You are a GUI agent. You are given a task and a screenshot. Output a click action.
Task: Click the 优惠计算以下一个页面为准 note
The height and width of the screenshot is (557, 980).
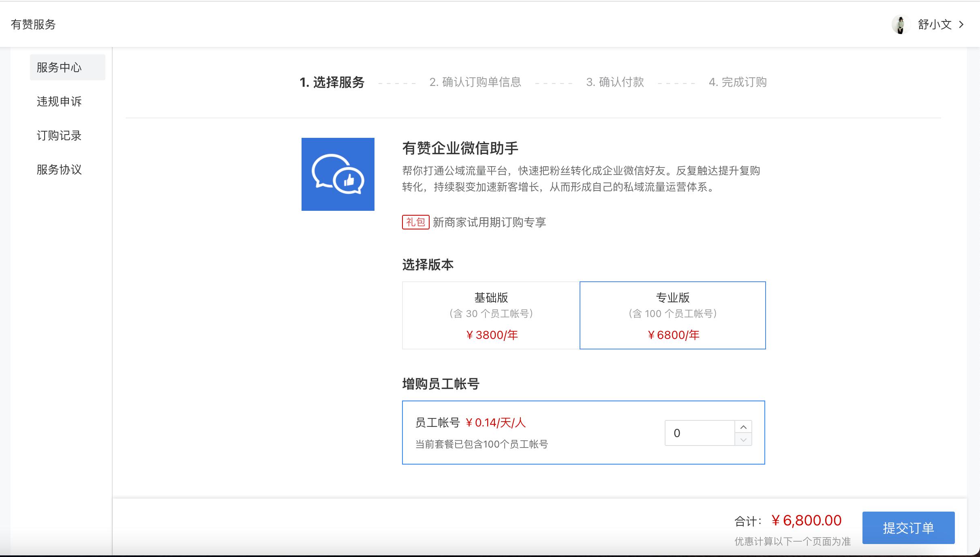pos(792,542)
